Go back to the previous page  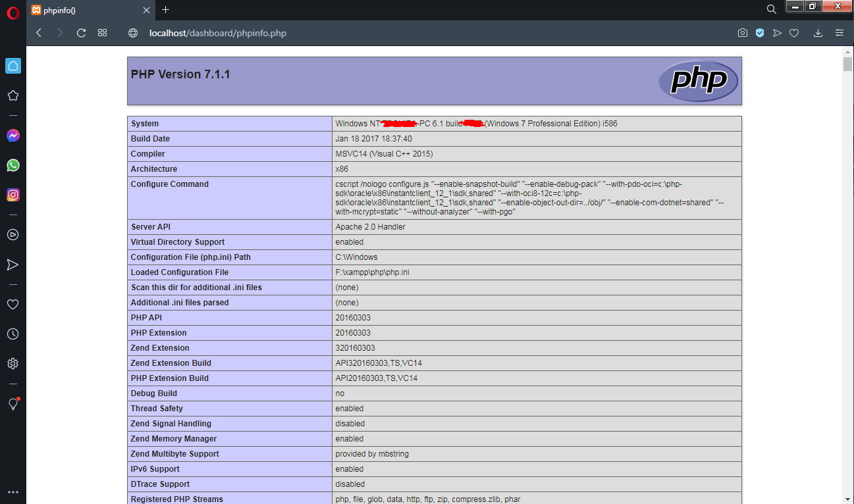[x=39, y=33]
